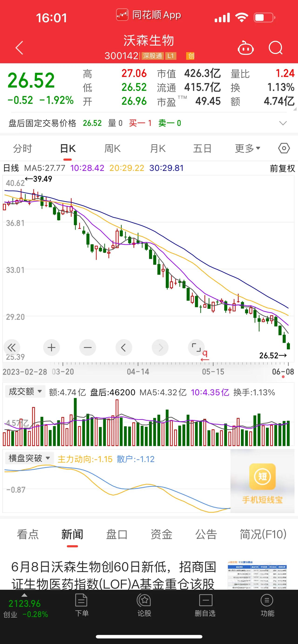The width and height of the screenshot is (298, 644).
Task: Open 横盘突破 indicator dropdown
Action: tap(29, 458)
